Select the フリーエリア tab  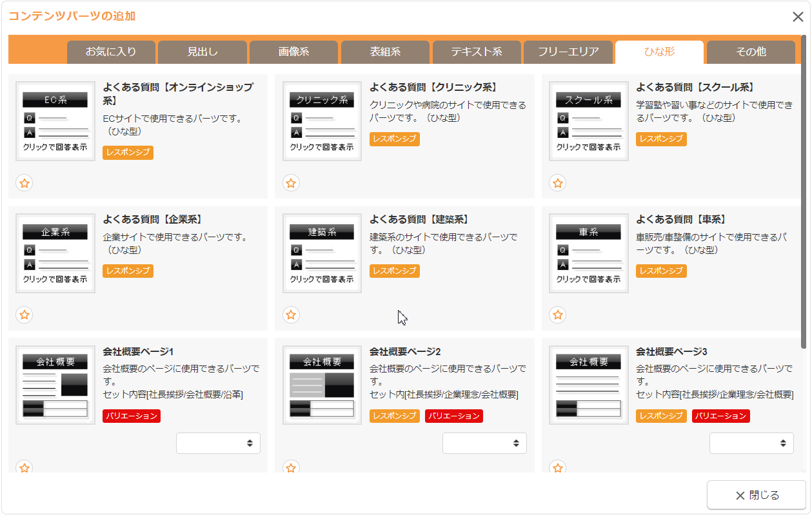click(568, 52)
